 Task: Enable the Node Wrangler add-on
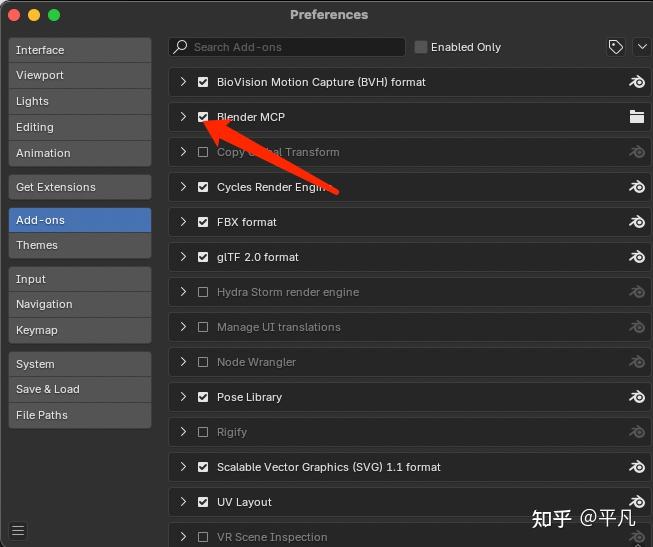pyautogui.click(x=204, y=362)
